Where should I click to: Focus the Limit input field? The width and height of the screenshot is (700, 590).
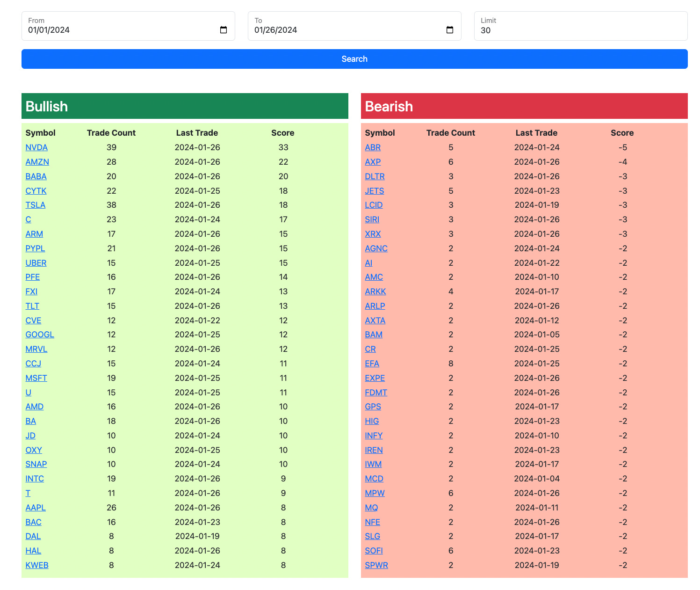point(581,26)
